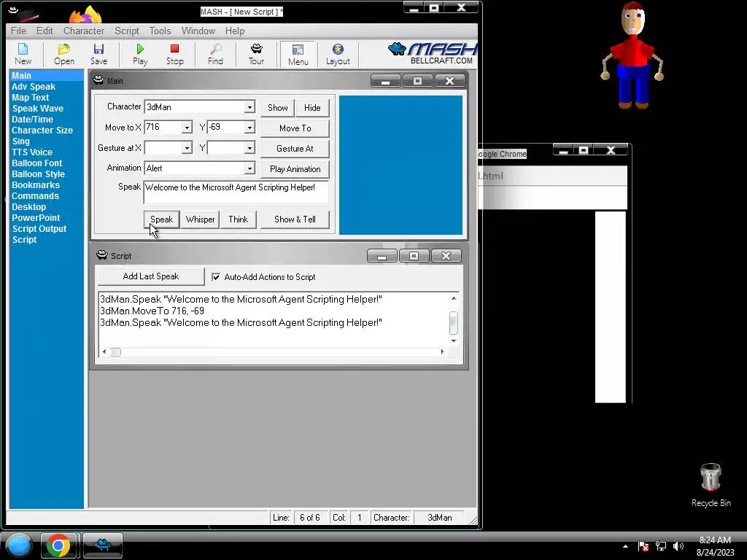
Task: Select TTS Voice in the sidebar
Action: click(x=32, y=152)
